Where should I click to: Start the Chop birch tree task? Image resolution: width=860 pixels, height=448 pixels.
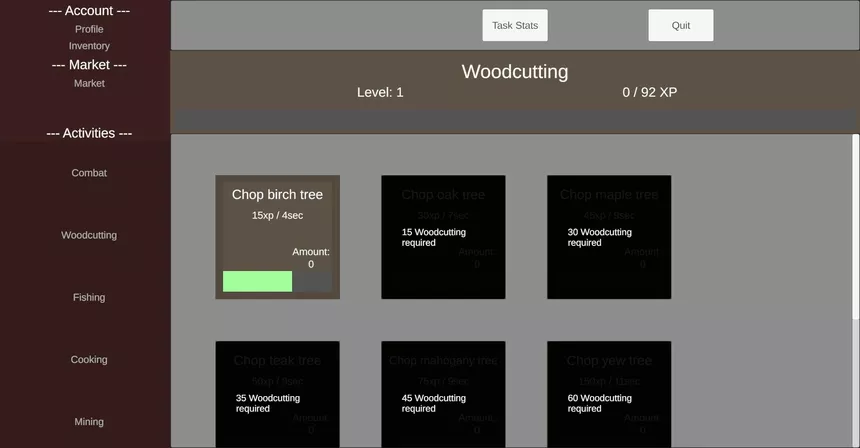pos(278,237)
